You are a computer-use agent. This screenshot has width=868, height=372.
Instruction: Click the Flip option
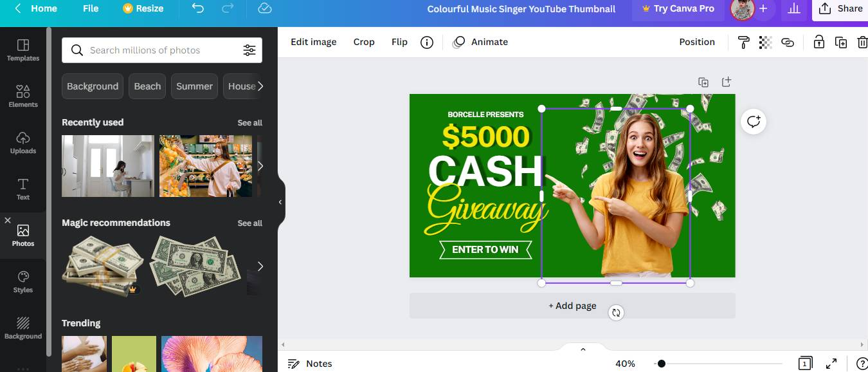(x=399, y=42)
